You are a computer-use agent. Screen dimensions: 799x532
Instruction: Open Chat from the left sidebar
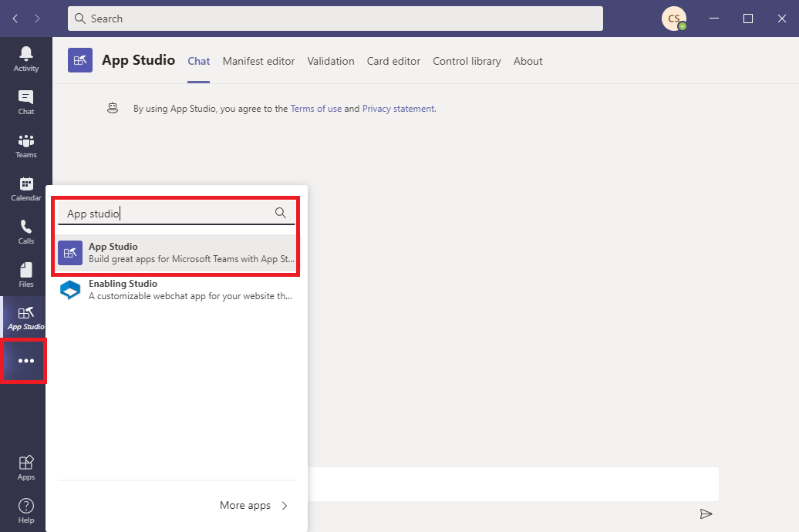(x=26, y=103)
